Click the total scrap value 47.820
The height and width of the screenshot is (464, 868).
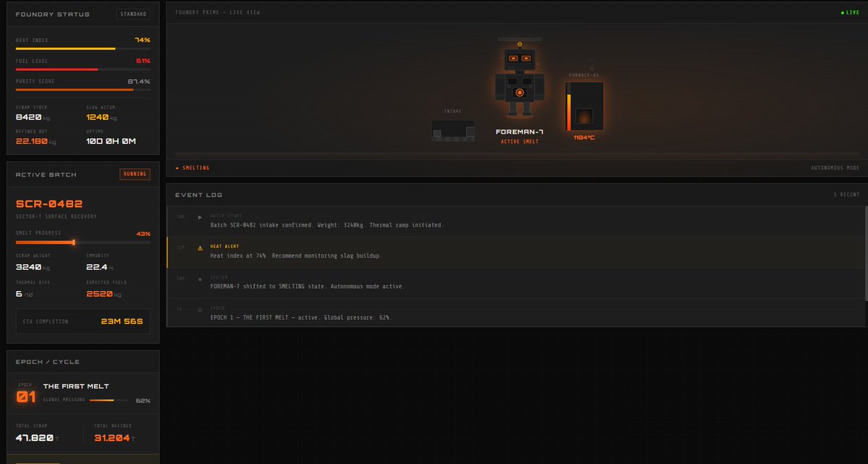(x=35, y=438)
